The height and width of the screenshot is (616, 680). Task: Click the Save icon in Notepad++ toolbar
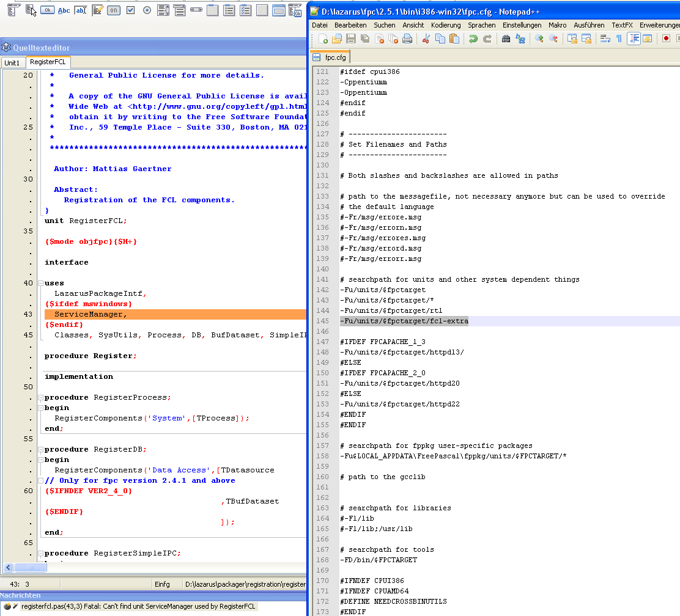point(351,38)
